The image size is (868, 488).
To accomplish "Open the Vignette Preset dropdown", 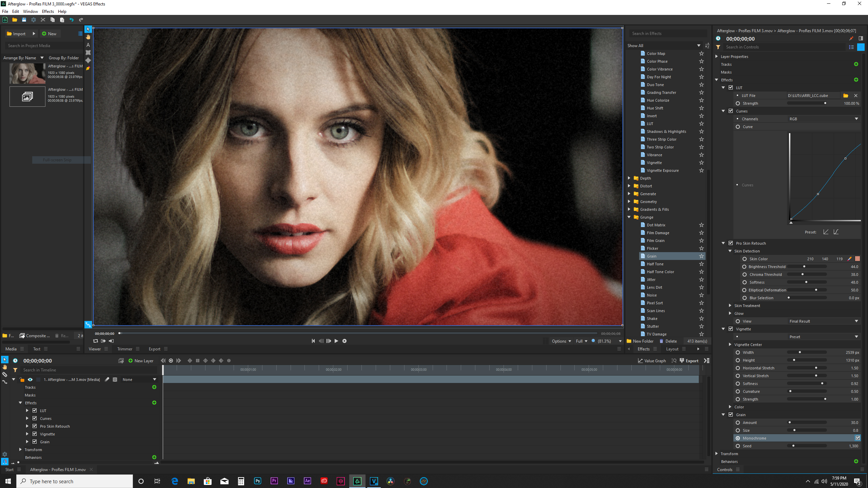I will tap(824, 337).
